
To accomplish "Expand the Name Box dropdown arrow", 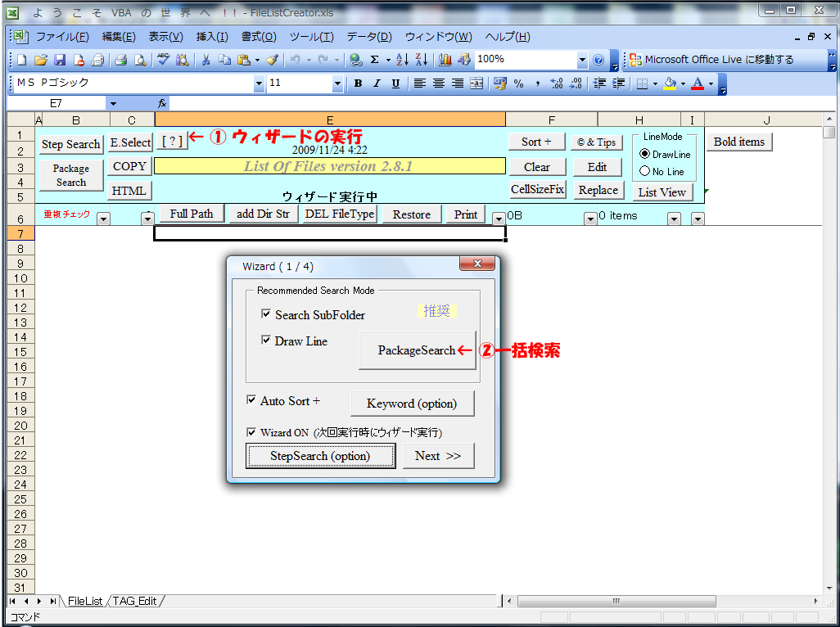I will coord(113,103).
